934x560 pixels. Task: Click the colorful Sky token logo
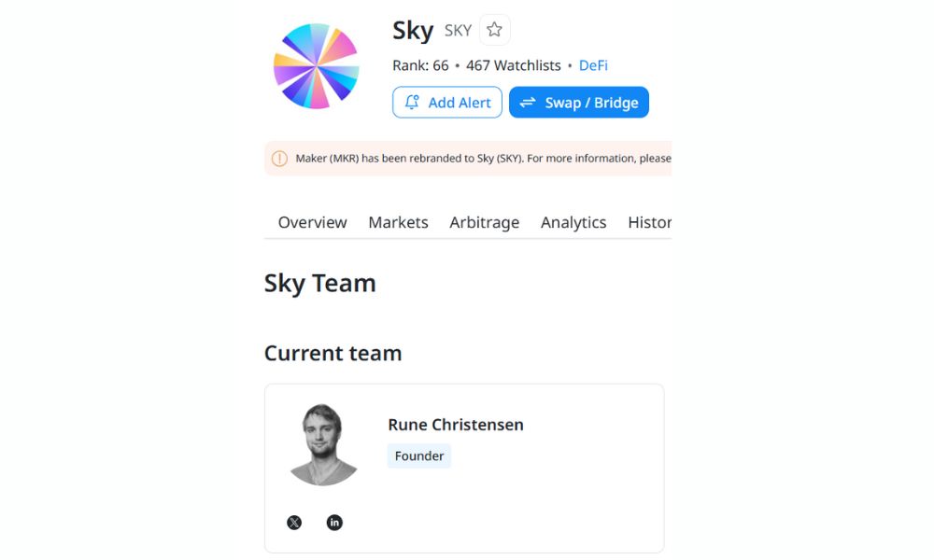[315, 65]
